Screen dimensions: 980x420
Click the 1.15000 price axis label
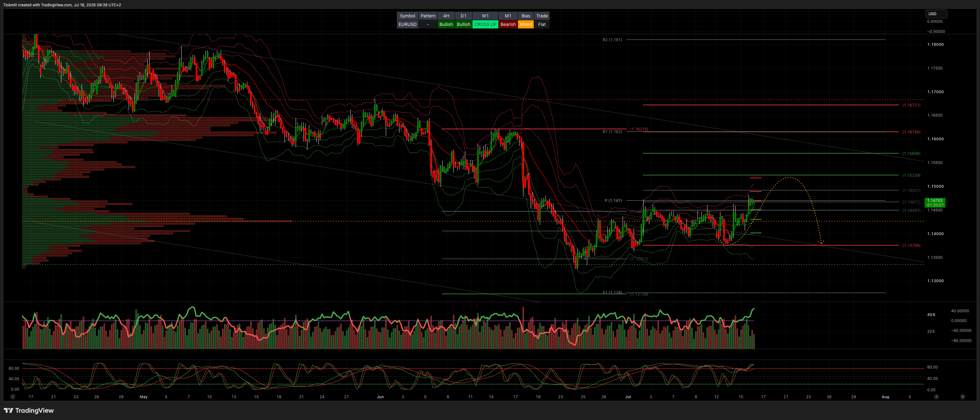tap(935, 187)
